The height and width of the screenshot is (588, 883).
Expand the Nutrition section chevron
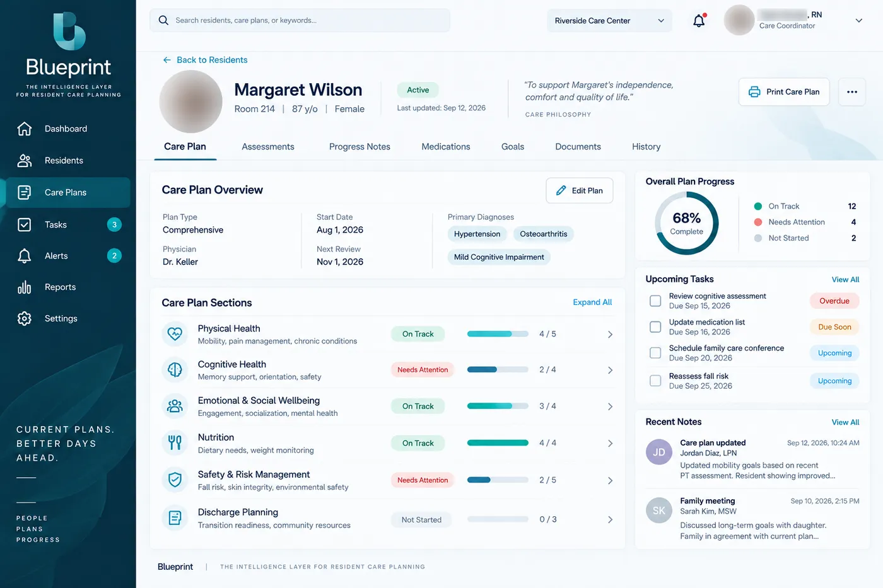(610, 444)
